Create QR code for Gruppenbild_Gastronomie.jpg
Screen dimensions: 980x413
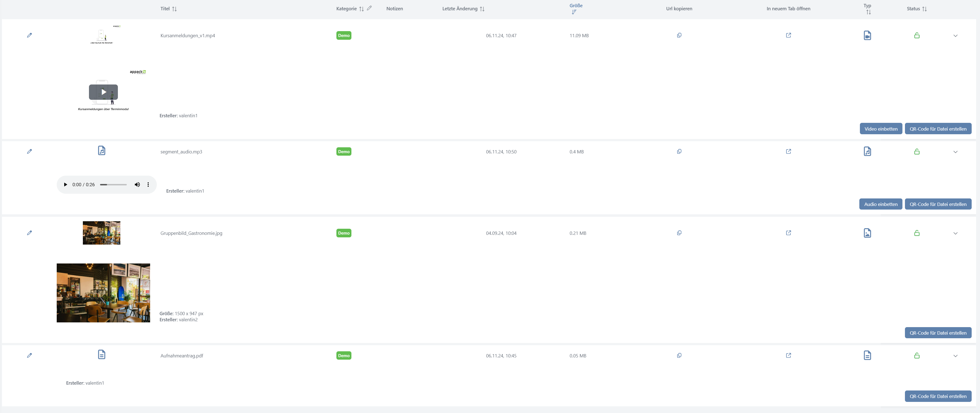point(938,332)
